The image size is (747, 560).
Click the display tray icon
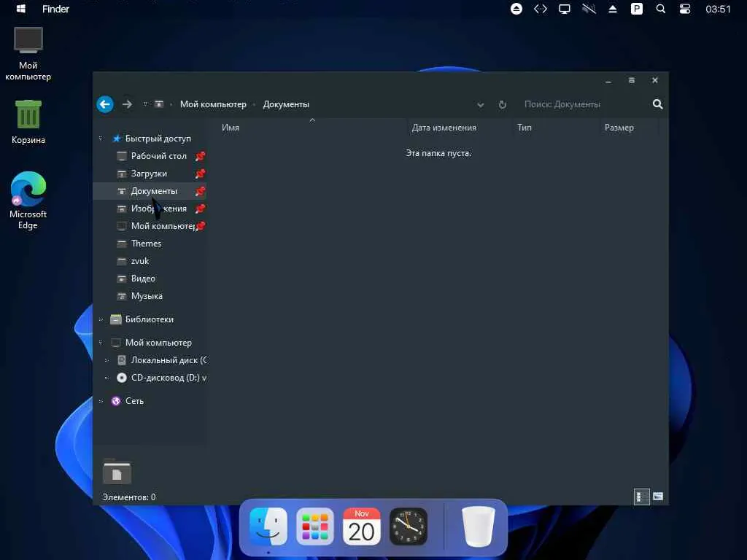click(x=565, y=9)
